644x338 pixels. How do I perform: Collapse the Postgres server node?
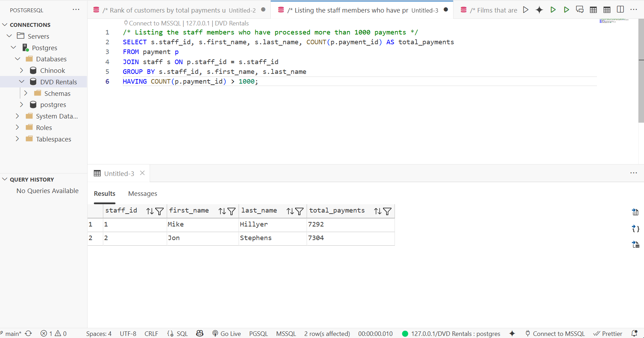coord(14,47)
